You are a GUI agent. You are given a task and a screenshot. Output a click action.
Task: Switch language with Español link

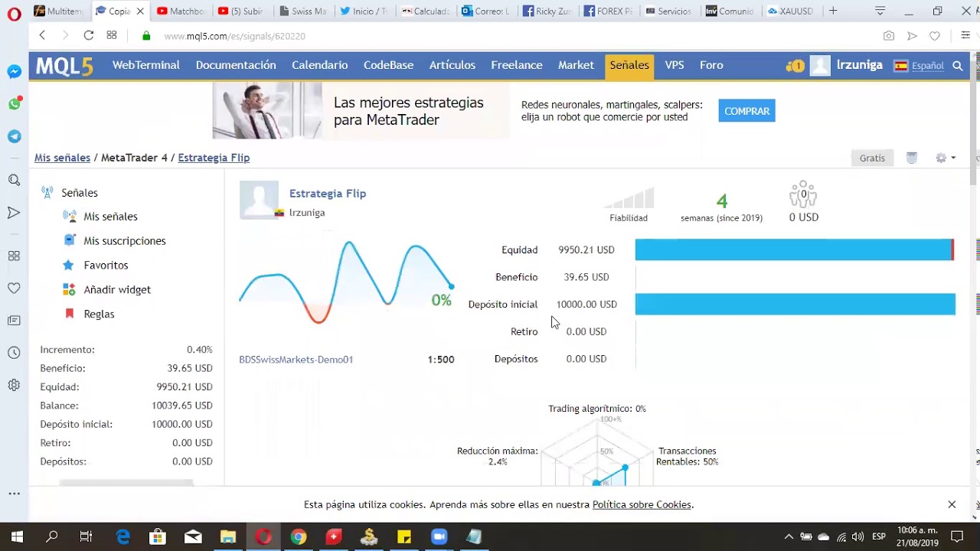927,66
